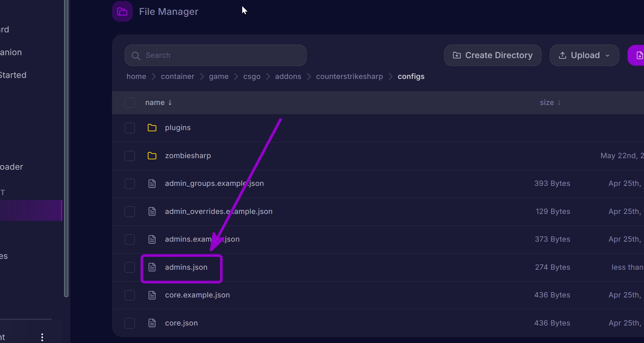
Task: Check the admins.json checkbox
Action: pyautogui.click(x=130, y=267)
